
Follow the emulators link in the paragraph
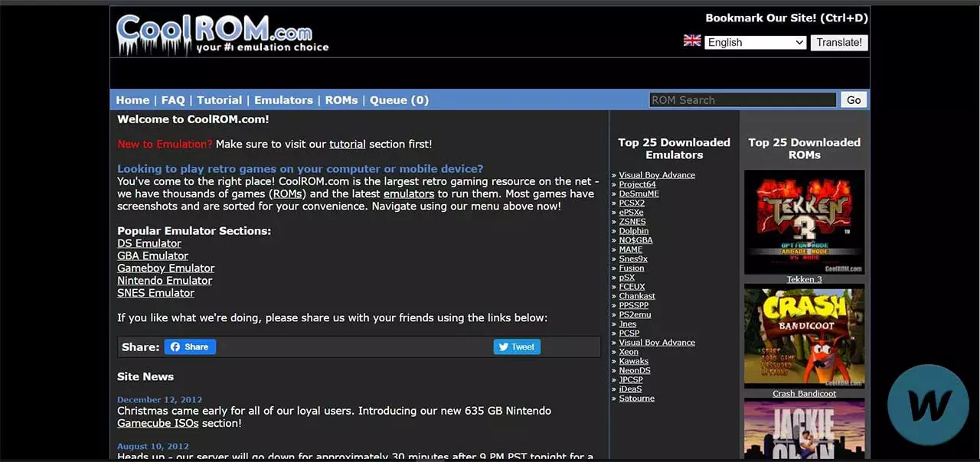pos(409,194)
